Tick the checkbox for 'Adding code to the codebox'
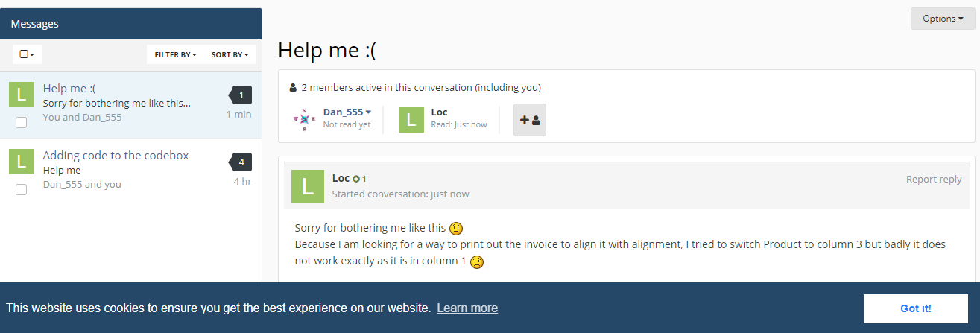Screen dimensions: 980x333 point(21,189)
